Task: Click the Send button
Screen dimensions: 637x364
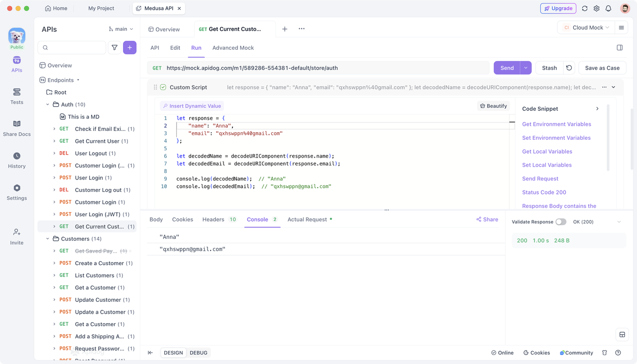Action: 507,68
